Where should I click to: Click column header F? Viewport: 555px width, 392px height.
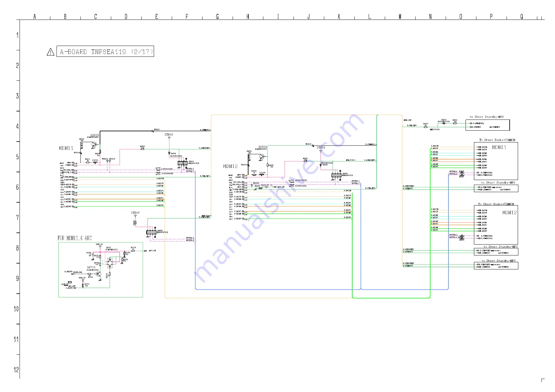(x=187, y=16)
